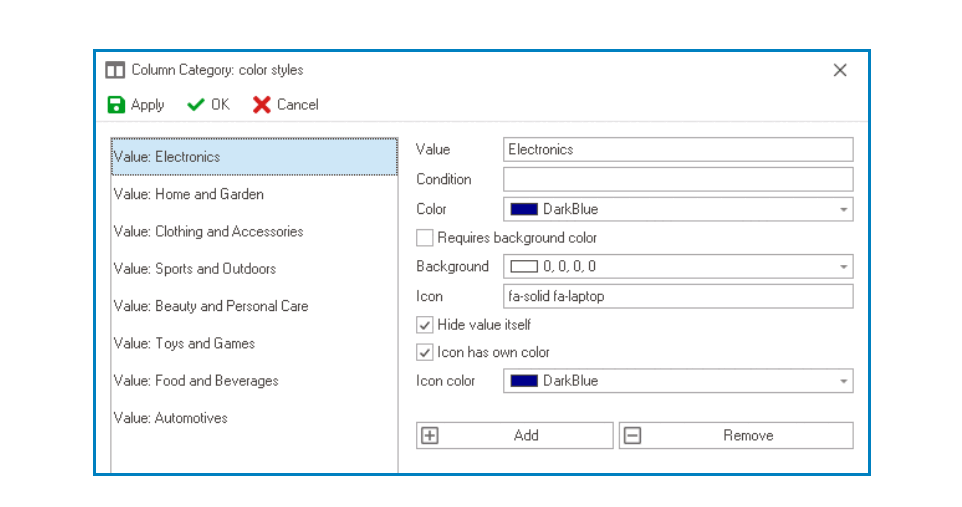Choose Value: Automotives in the list
This screenshot has width=962, height=507.
coord(171,418)
